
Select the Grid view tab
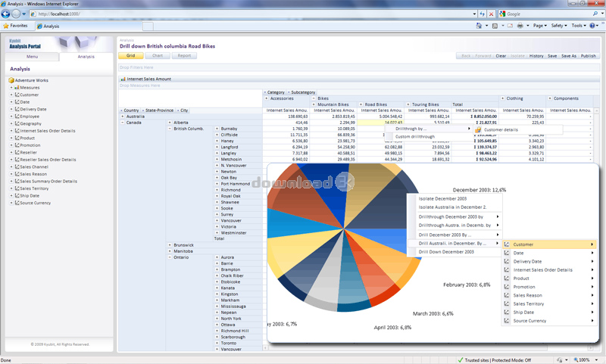(x=130, y=55)
